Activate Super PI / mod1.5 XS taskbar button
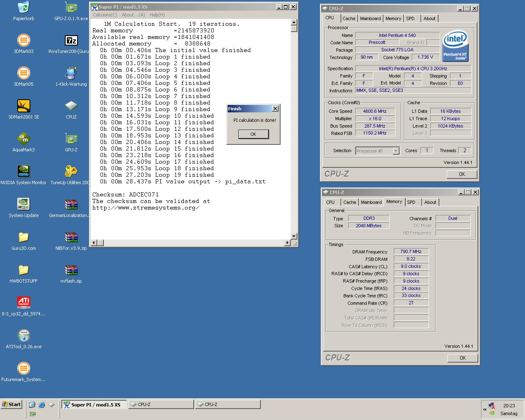The image size is (525, 420). [x=94, y=404]
